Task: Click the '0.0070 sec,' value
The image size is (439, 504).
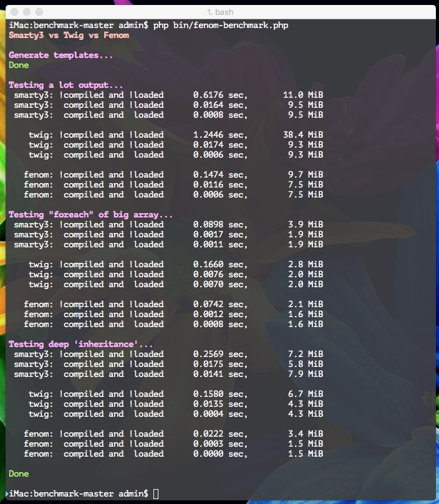Action: tap(220, 285)
